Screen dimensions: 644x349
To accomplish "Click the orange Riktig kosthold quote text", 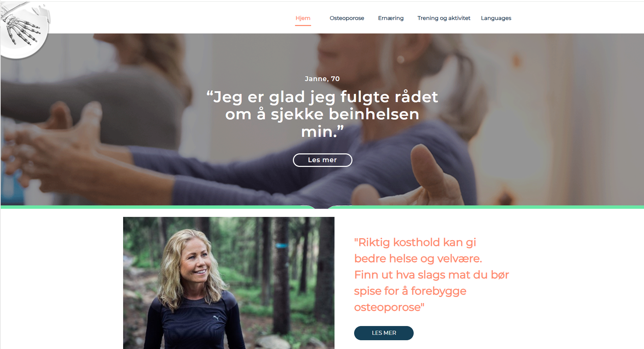I will [431, 275].
